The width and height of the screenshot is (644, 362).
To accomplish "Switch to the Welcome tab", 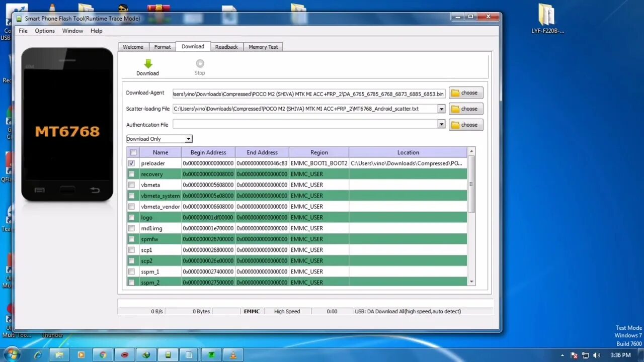I will point(133,47).
